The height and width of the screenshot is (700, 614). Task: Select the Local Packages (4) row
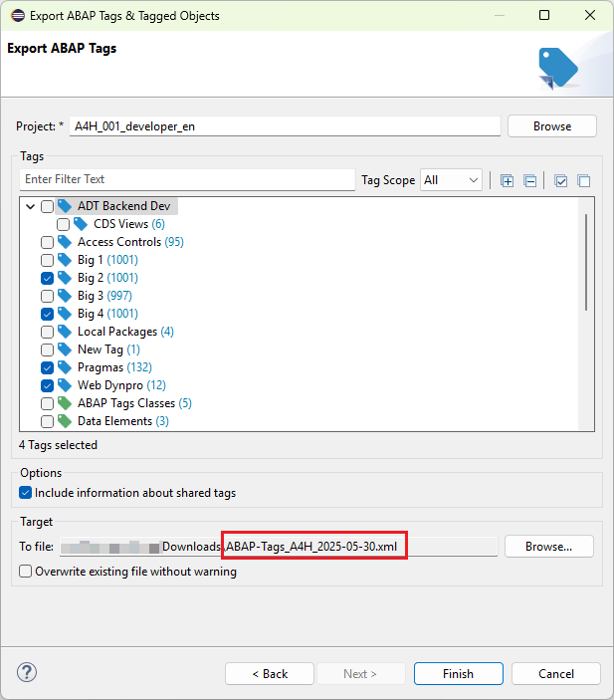[x=125, y=332]
